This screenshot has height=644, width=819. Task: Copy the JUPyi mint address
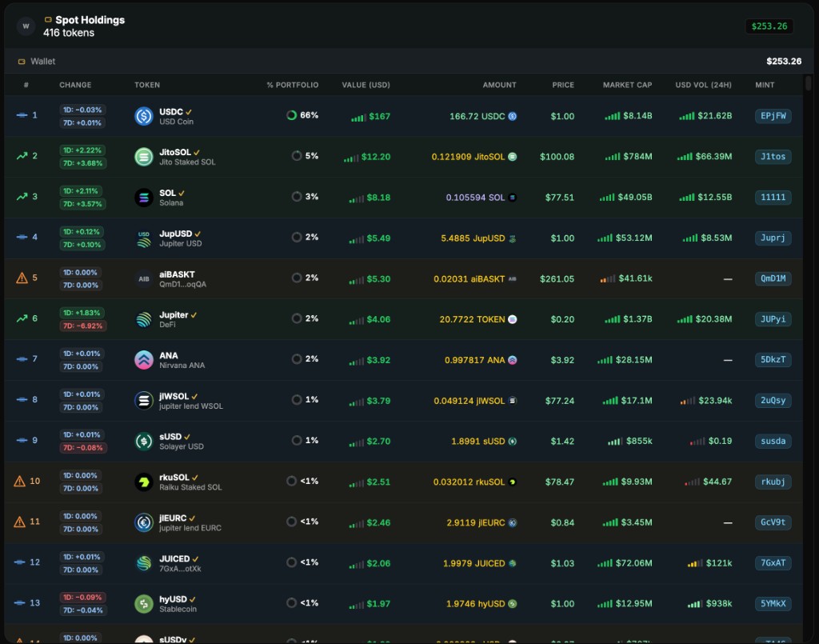tap(773, 319)
